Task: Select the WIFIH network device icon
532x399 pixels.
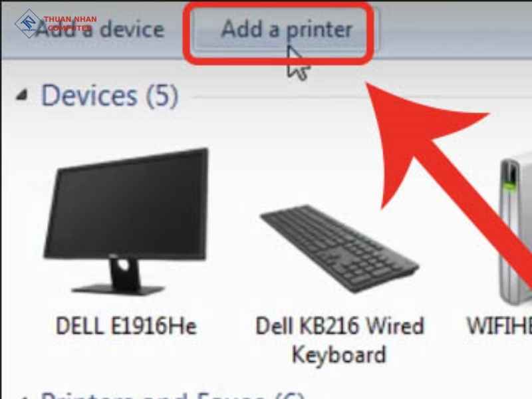Action: 516,231
